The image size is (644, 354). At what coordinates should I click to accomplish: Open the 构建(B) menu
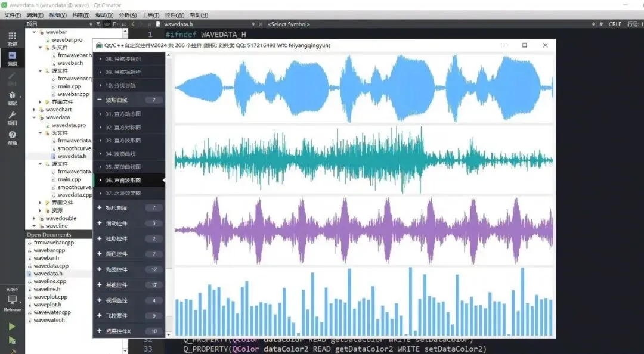click(81, 15)
